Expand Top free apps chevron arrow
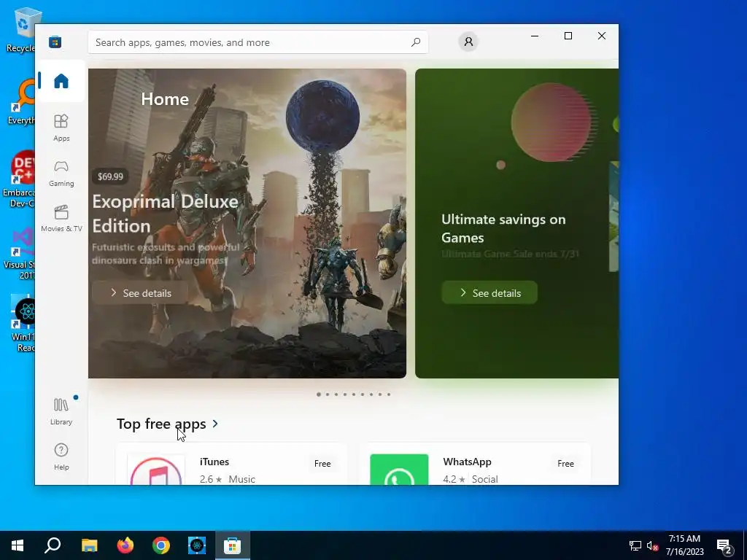Viewport: 747px width, 560px height. click(215, 424)
